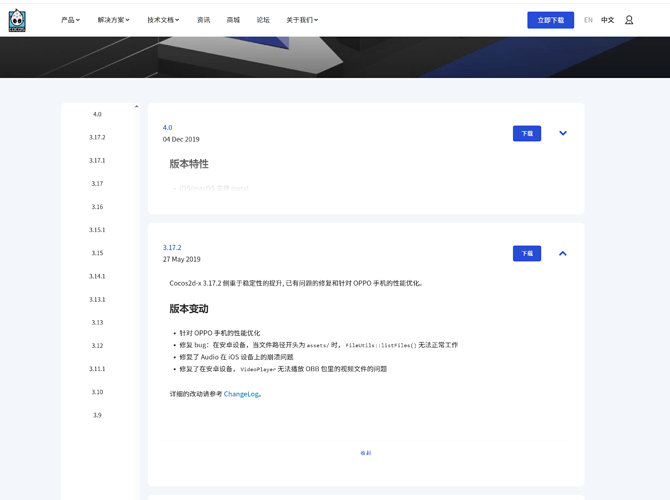Viewport: 670px width, 500px height.
Task: Select 3.14.1 in version sidebar
Action: (x=97, y=276)
